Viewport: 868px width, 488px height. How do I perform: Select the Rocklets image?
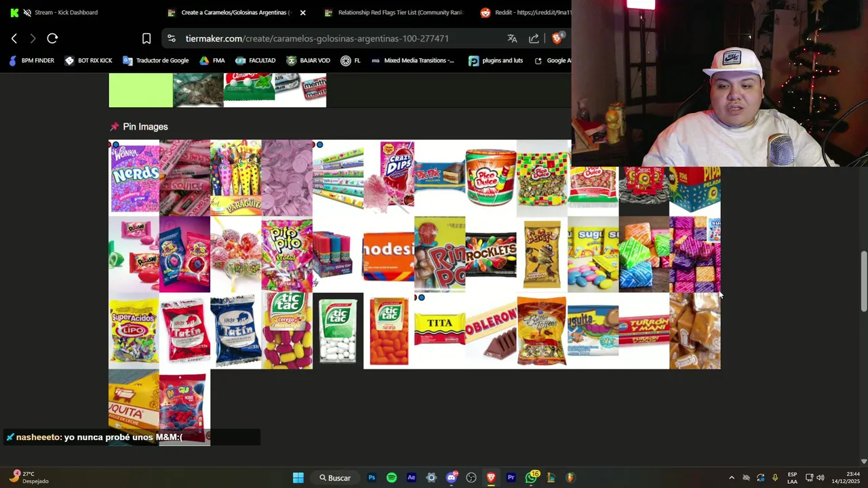tap(491, 255)
